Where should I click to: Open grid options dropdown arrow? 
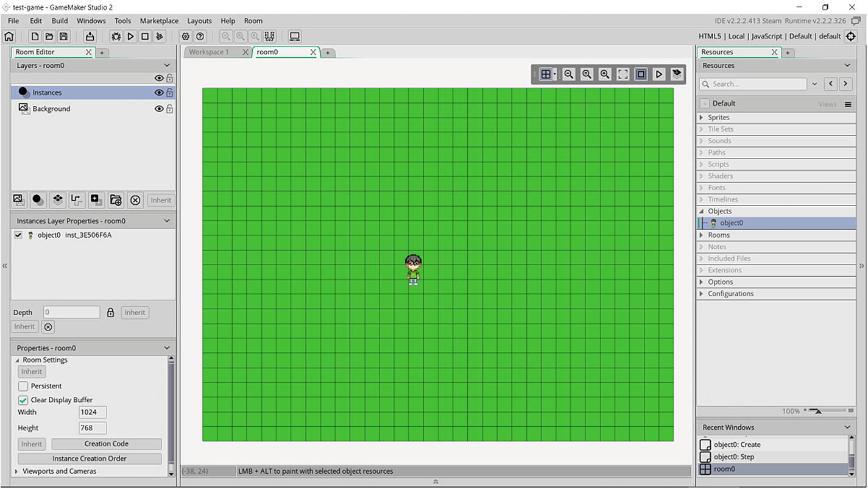[555, 74]
